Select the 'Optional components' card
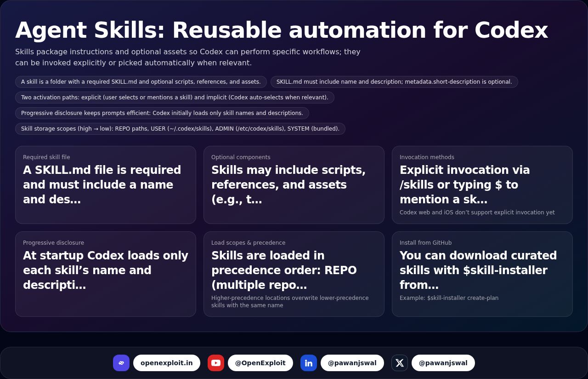 point(294,185)
